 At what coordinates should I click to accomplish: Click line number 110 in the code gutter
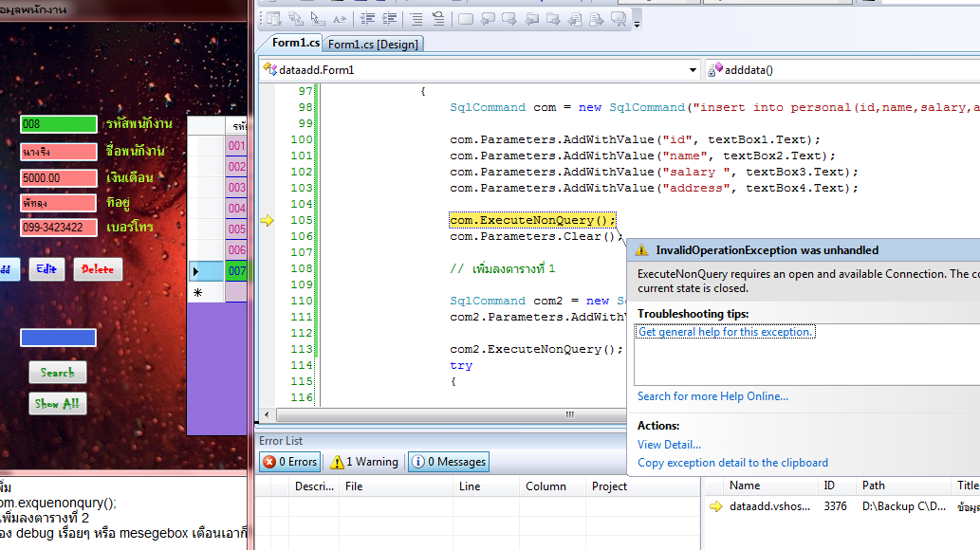302,301
